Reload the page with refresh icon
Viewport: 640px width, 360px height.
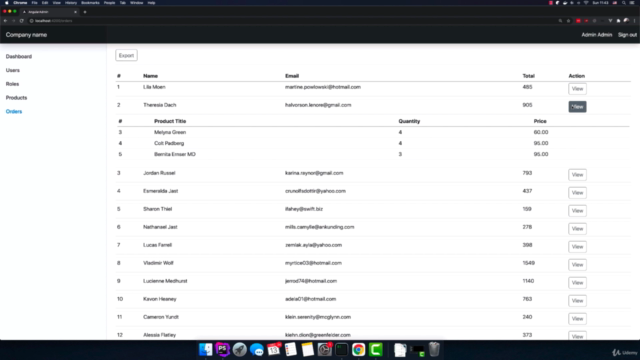pos(22,21)
